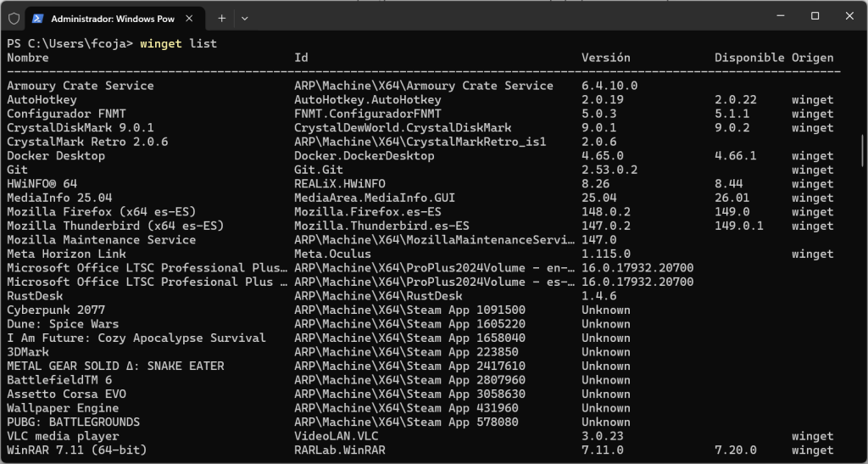Open a new tab with plus button
Viewport: 868px width, 464px height.
[x=222, y=17]
